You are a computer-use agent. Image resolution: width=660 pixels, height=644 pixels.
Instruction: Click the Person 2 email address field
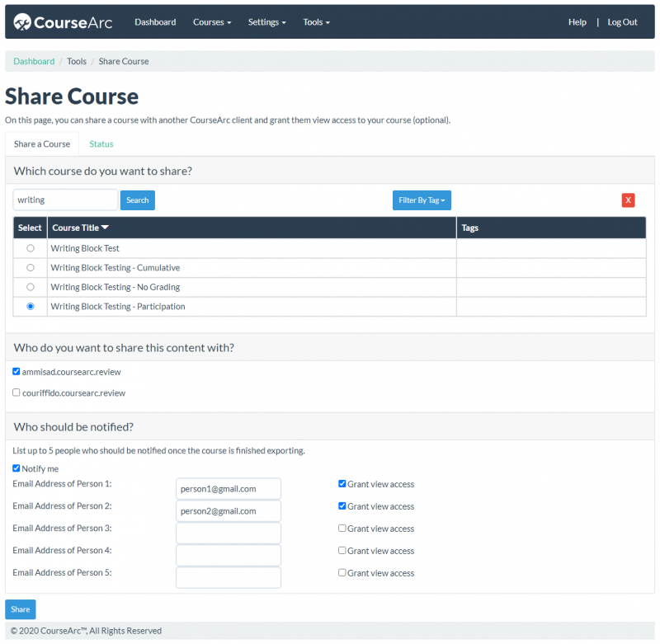(x=229, y=511)
